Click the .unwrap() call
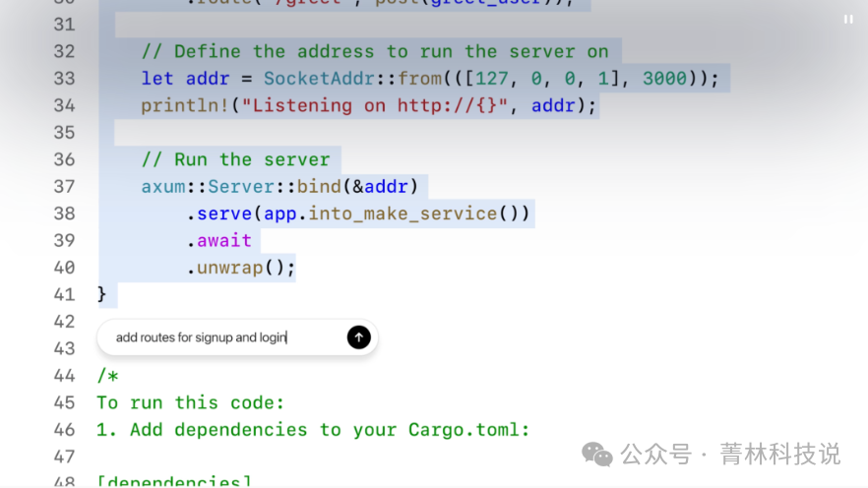868x488 pixels. coord(241,268)
